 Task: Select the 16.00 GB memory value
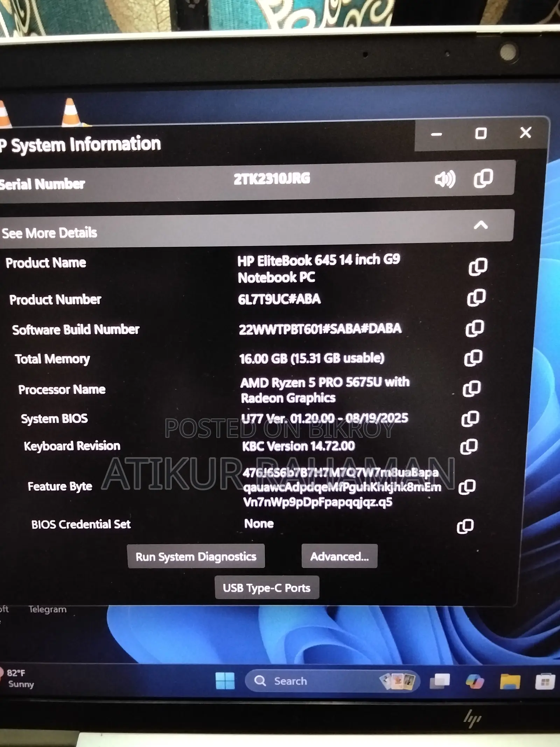312,358
